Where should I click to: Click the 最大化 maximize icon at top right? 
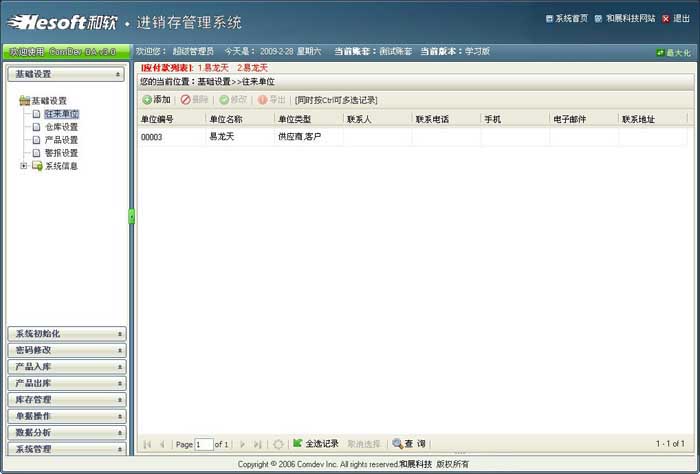coord(660,52)
